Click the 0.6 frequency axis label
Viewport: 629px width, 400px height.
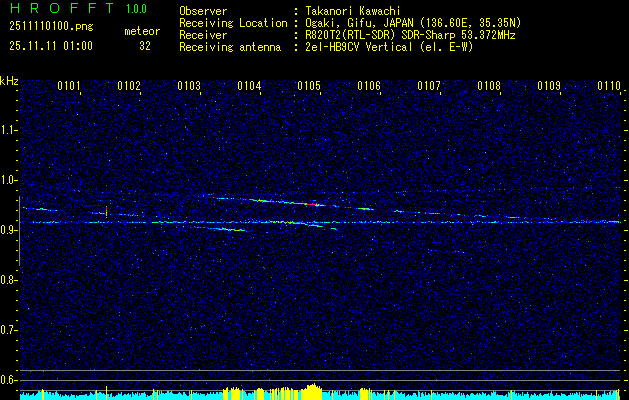tap(9, 380)
